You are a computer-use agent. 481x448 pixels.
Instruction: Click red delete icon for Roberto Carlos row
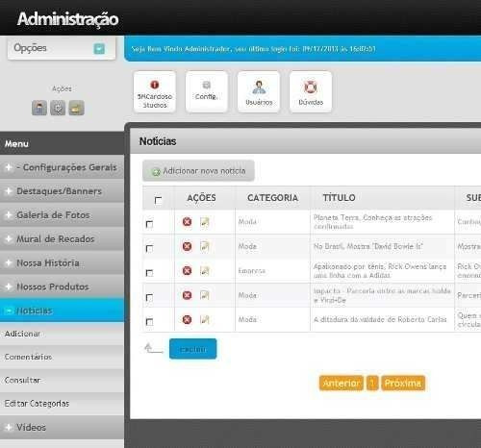point(187,319)
